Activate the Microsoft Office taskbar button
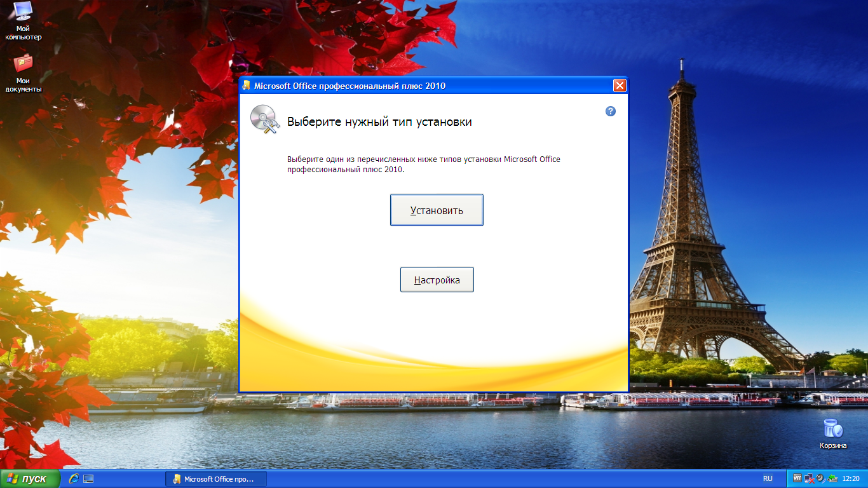 [x=215, y=479]
